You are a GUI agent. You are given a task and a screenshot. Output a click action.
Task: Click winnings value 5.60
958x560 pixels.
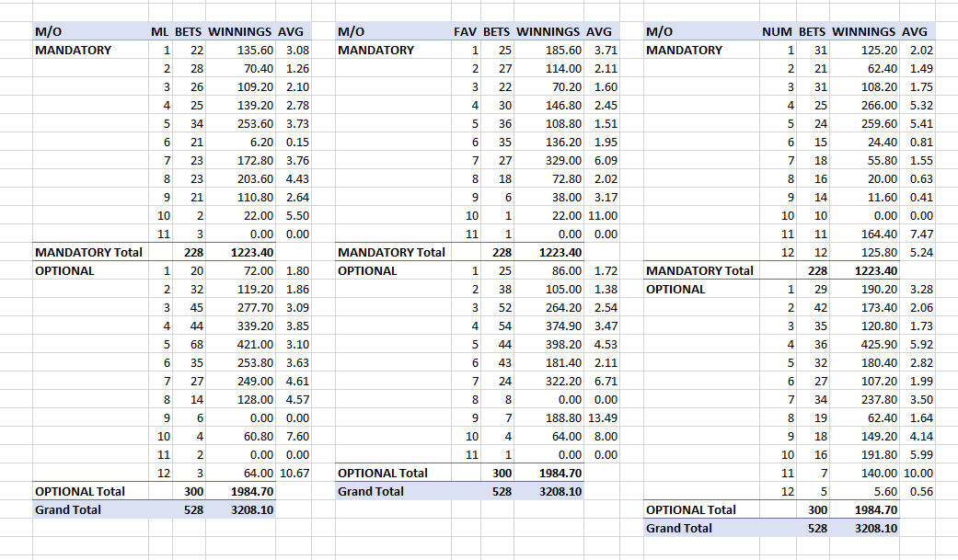tap(886, 491)
